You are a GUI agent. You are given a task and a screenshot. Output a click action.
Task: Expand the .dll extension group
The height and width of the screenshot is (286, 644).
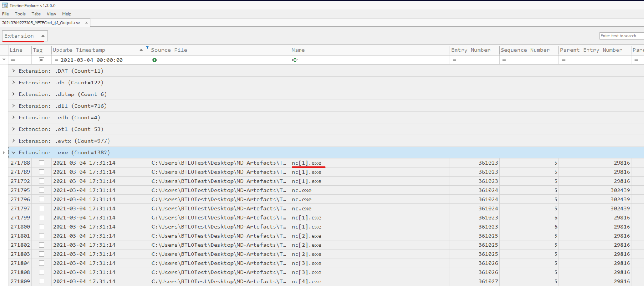click(13, 106)
